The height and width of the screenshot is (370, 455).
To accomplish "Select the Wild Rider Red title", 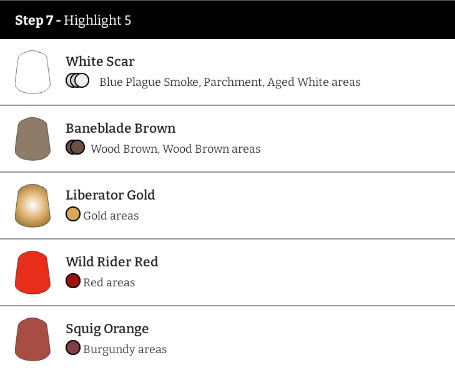I will (x=112, y=262).
